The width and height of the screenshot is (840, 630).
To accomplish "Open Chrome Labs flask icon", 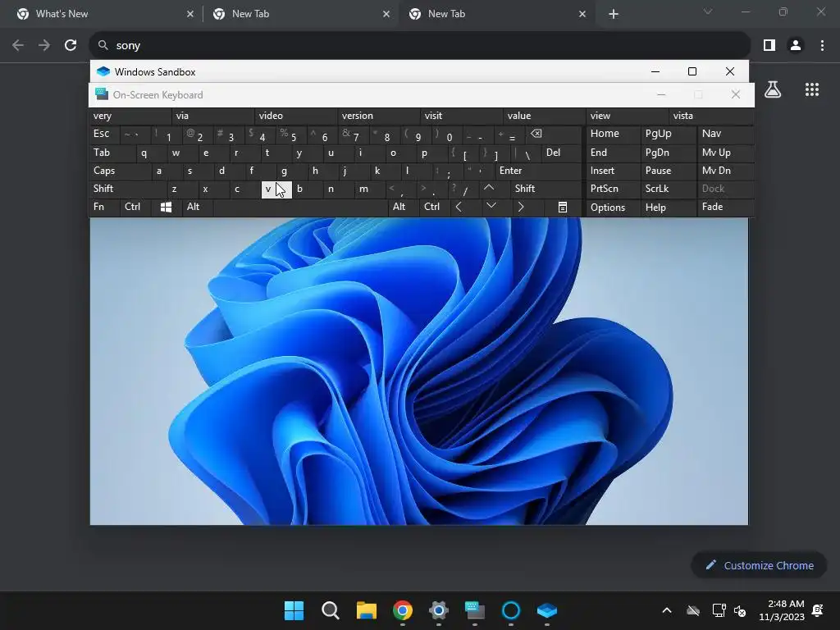I will (x=773, y=89).
